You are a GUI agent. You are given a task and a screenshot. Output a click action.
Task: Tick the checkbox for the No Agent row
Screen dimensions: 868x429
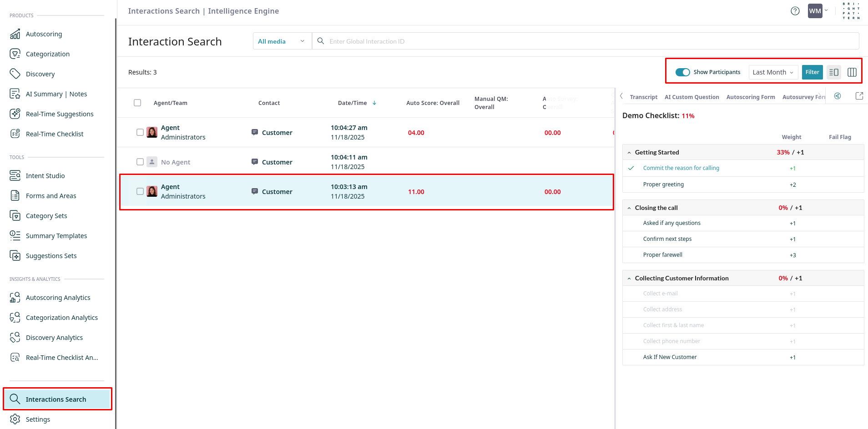140,162
